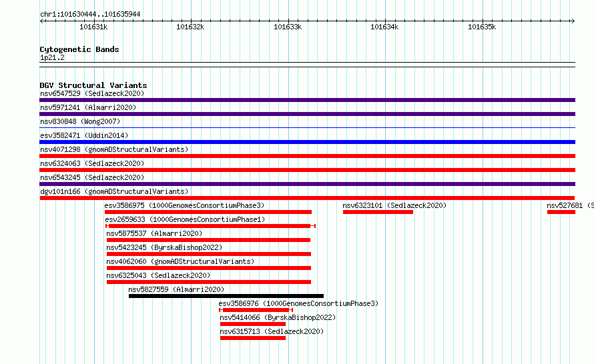Select the blue bar of esv3582471
Viewport: 594px width, 364px height.
(x=307, y=142)
